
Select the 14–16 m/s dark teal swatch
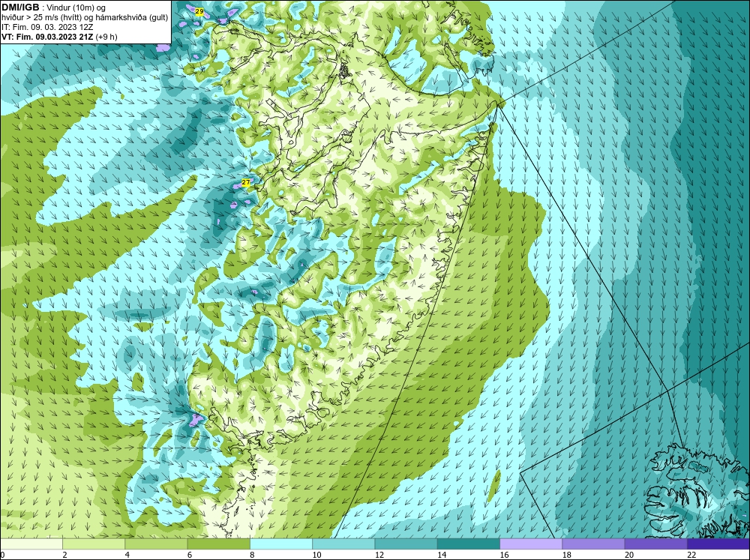point(468,544)
